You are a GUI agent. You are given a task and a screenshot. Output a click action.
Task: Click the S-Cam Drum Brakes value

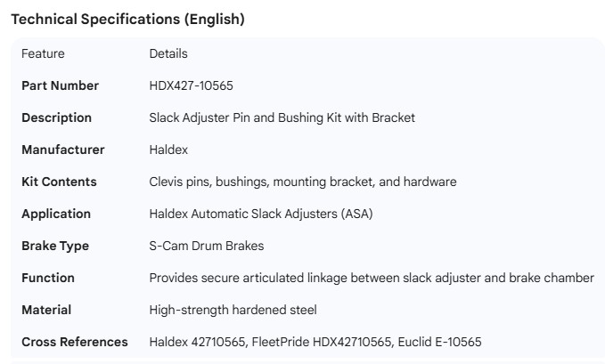point(206,246)
